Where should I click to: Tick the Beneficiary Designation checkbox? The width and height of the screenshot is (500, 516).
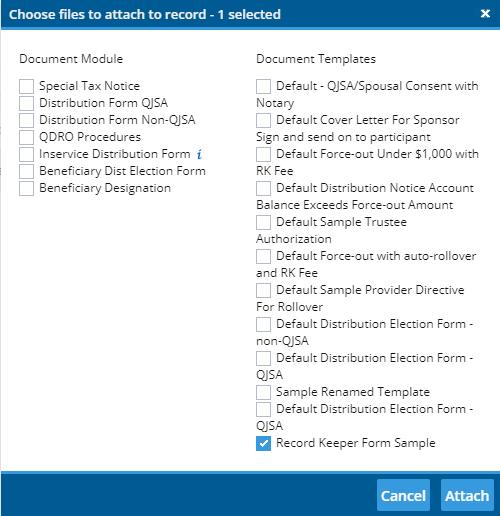pyautogui.click(x=26, y=188)
